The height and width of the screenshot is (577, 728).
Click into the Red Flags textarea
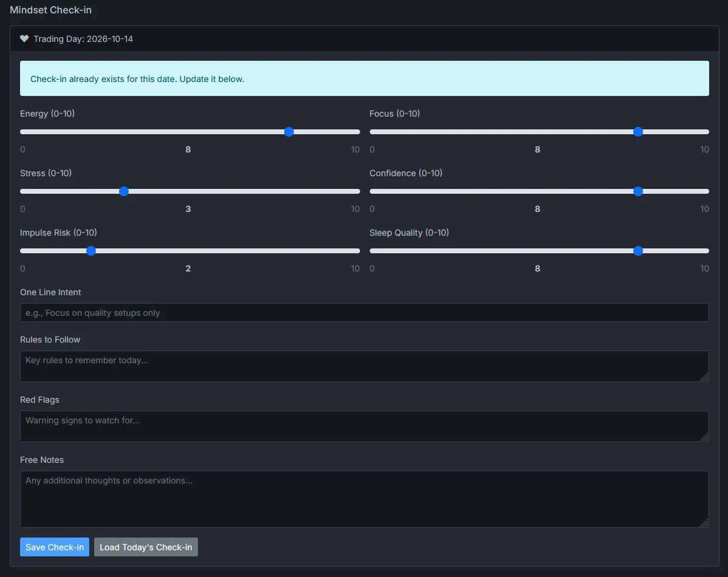coord(364,426)
